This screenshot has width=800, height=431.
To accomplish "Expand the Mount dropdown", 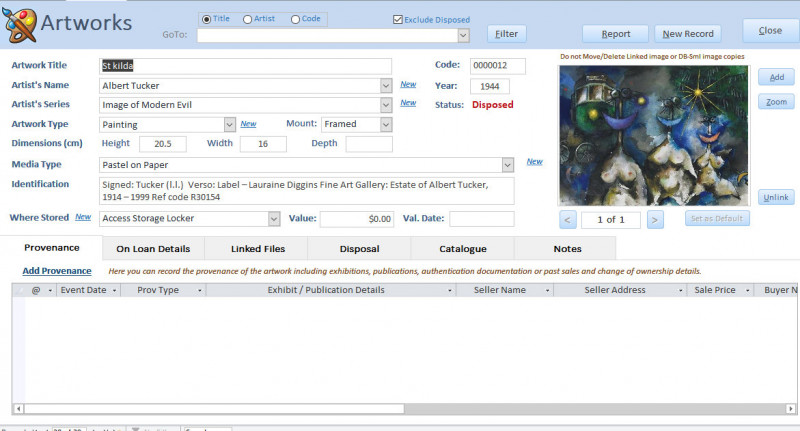I will coord(386,124).
